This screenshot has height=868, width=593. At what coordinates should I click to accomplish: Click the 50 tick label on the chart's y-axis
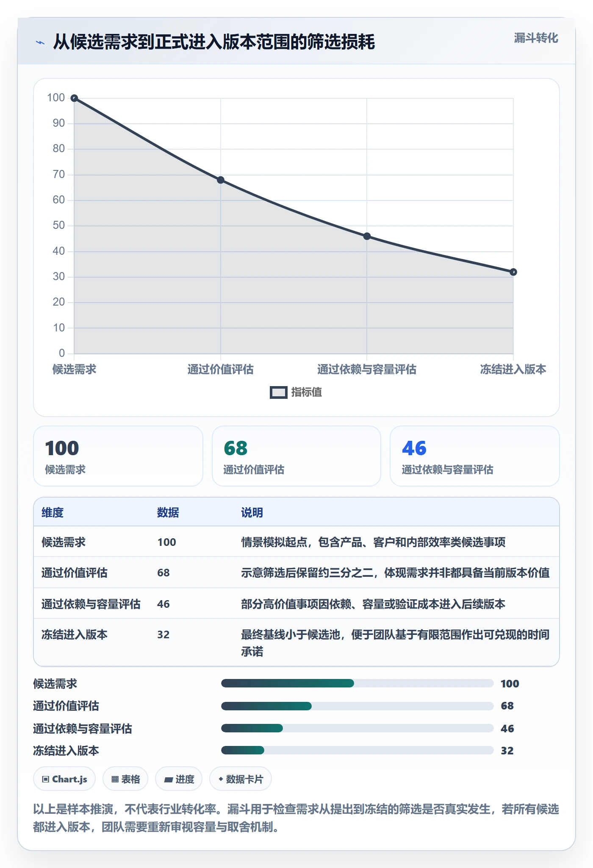point(59,225)
